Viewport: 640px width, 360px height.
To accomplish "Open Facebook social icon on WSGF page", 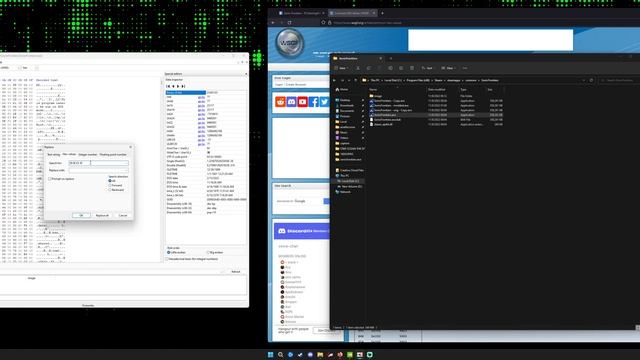I will 313,102.
